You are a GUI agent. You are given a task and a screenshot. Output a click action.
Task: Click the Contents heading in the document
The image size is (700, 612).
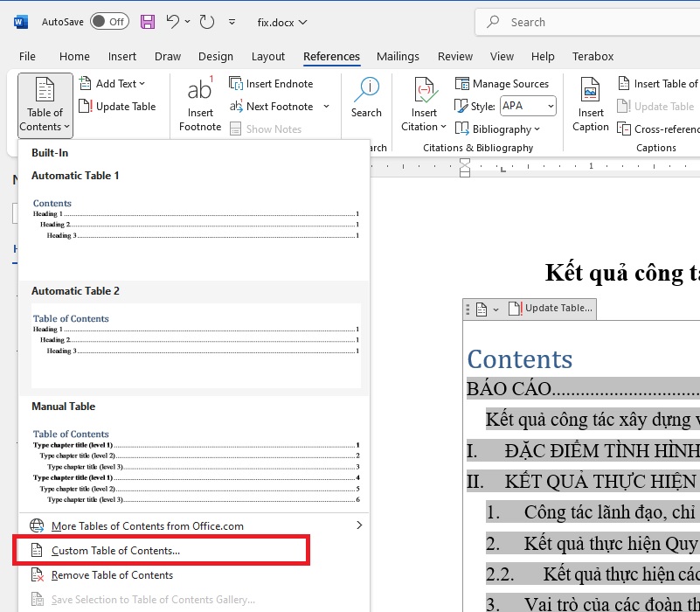tap(520, 359)
